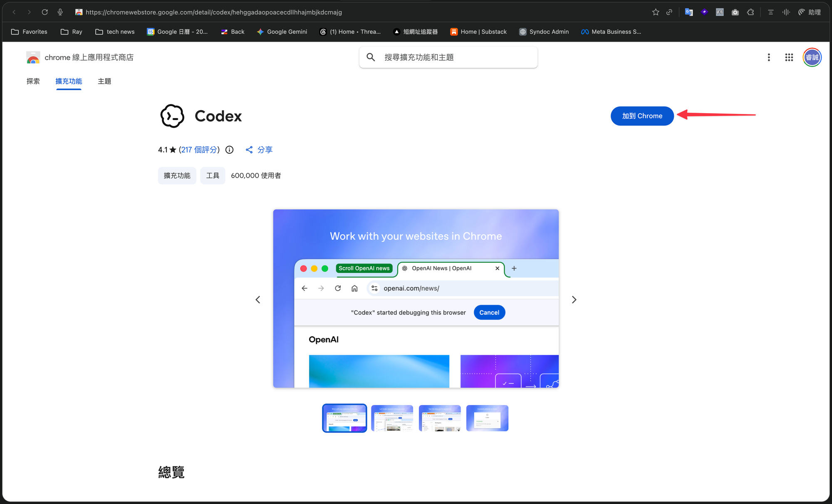Viewport: 832px width, 504px height.
Task: Open the 助理 assistant button
Action: pos(810,12)
